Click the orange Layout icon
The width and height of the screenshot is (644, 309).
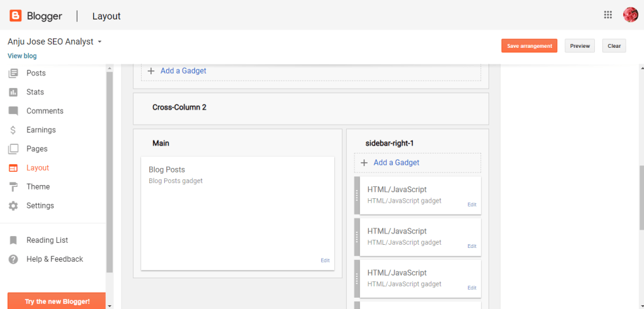[x=13, y=168]
